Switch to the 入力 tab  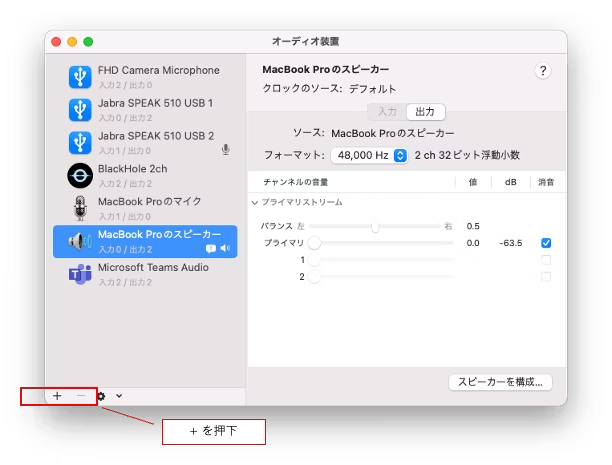[387, 112]
